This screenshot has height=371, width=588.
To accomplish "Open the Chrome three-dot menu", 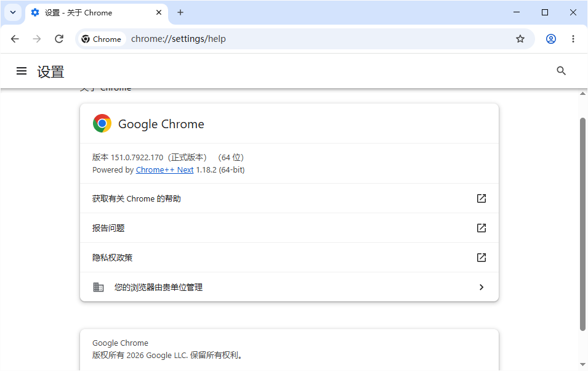I will coord(573,39).
